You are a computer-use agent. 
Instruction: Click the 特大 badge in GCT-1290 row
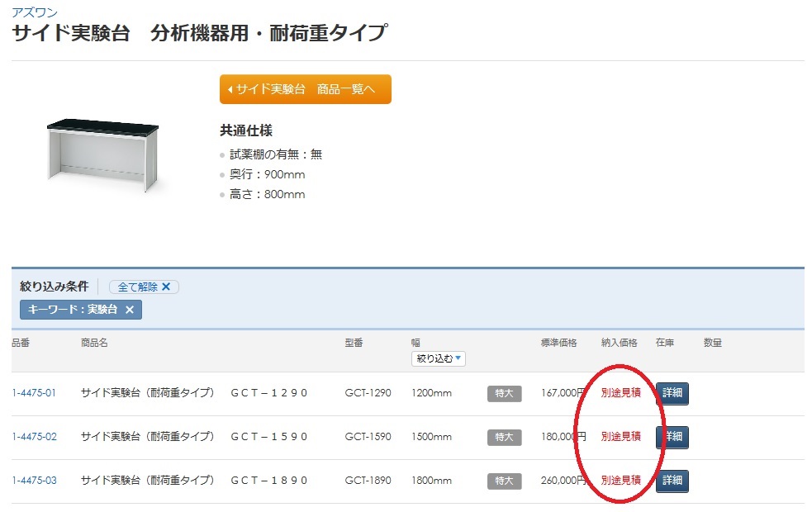click(505, 393)
